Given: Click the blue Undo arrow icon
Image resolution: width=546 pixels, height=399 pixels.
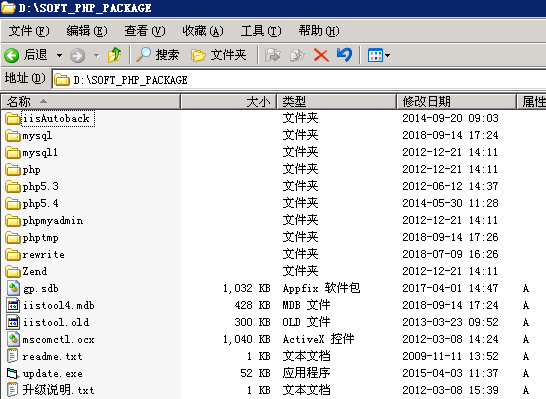Looking at the screenshot, I should [344, 55].
